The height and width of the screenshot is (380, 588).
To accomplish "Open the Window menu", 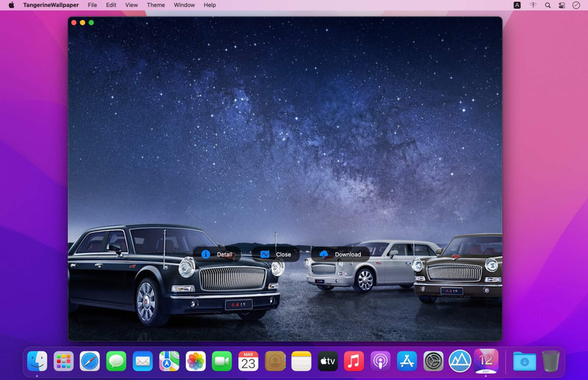I will tap(184, 5).
